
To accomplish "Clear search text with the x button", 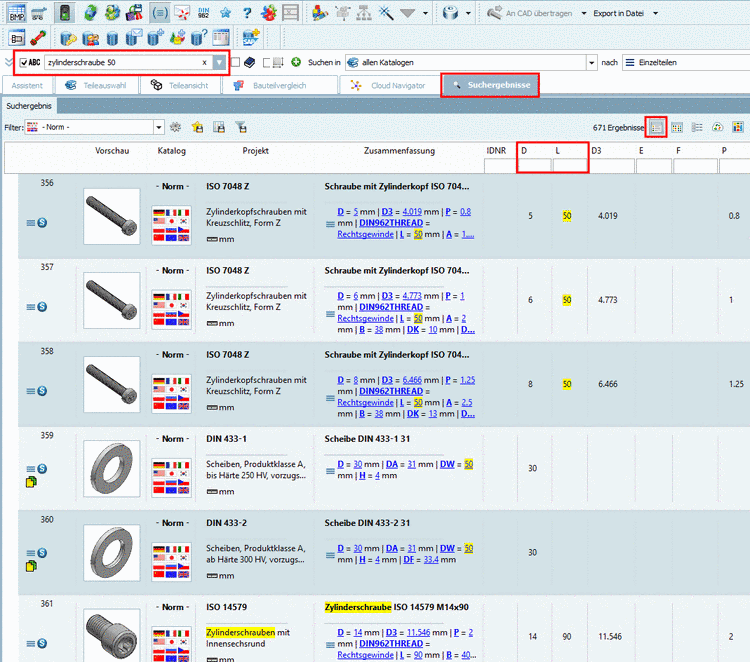I will [x=204, y=63].
